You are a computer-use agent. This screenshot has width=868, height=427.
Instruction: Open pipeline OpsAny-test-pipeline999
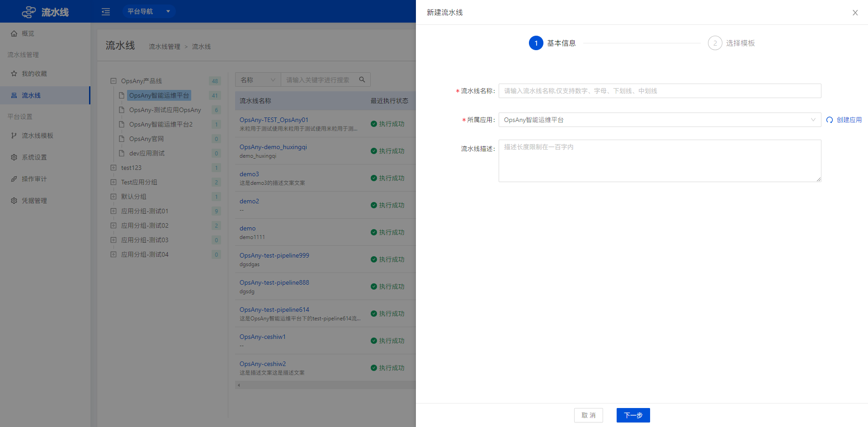click(x=274, y=255)
